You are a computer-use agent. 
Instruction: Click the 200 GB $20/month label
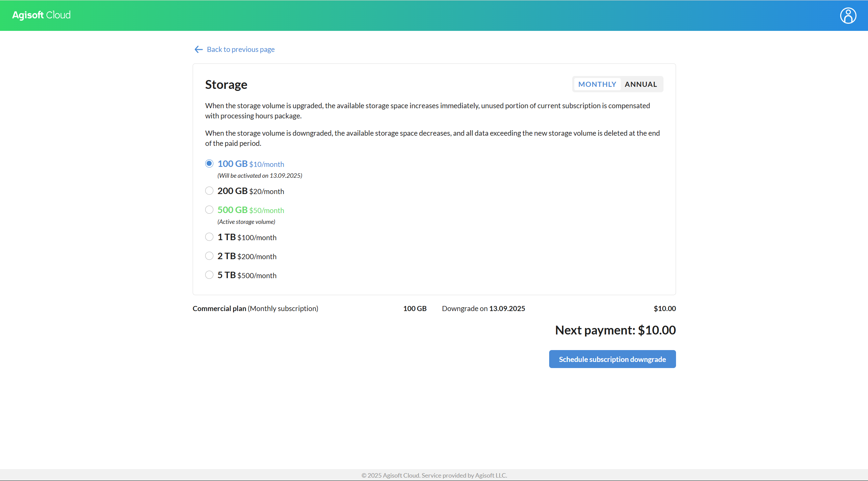(x=251, y=191)
